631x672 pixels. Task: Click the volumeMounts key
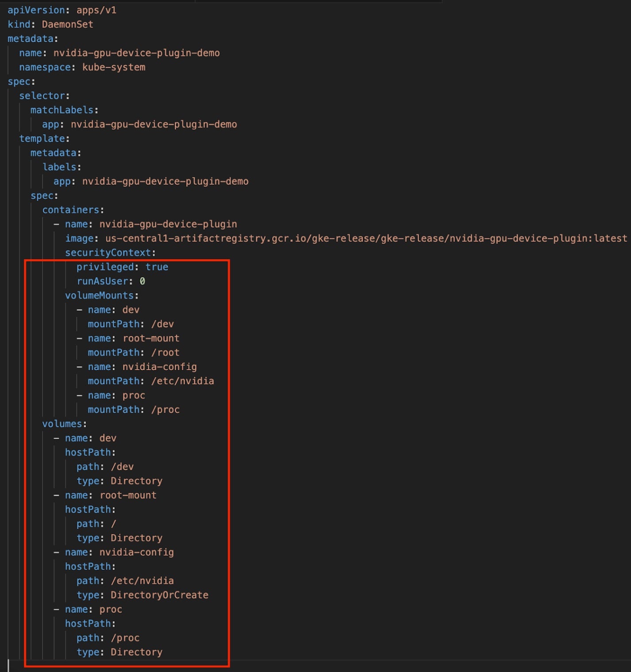click(x=100, y=296)
